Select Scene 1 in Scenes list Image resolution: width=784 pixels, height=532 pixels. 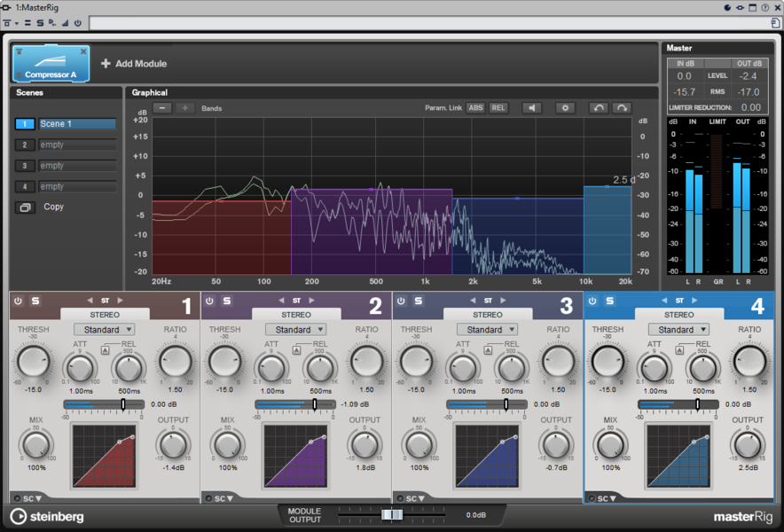[77, 124]
